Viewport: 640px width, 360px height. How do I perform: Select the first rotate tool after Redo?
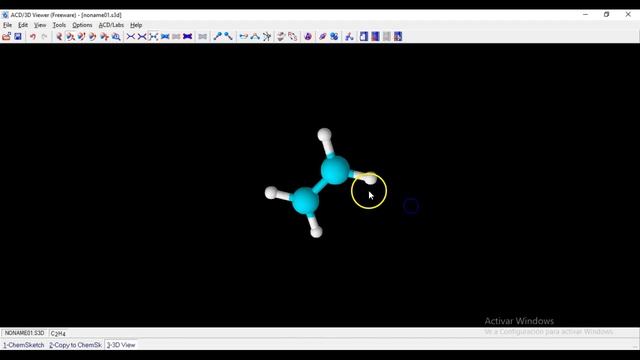click(x=59, y=37)
